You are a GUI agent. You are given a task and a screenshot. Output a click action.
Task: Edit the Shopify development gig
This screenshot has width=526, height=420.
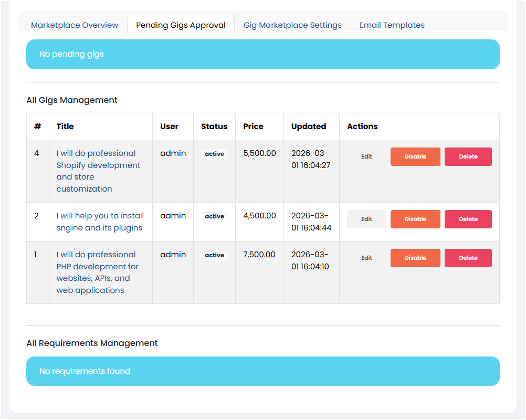(366, 156)
